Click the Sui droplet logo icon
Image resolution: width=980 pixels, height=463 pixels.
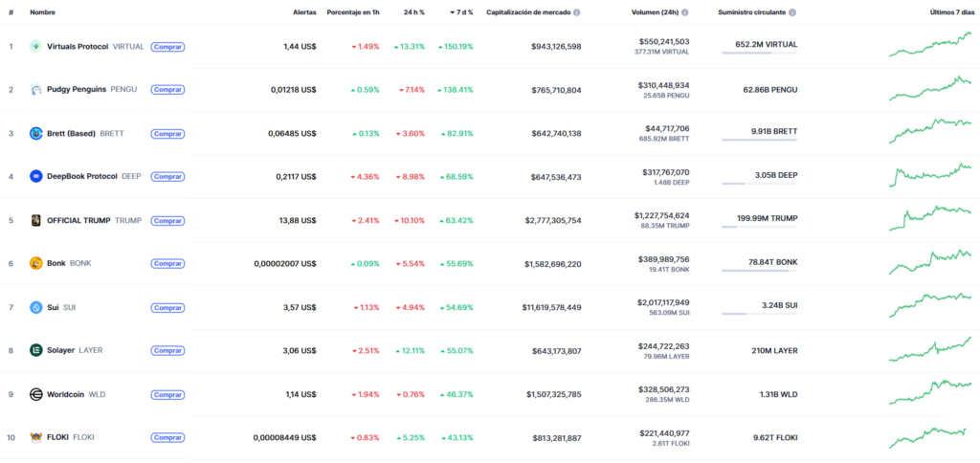point(36,307)
